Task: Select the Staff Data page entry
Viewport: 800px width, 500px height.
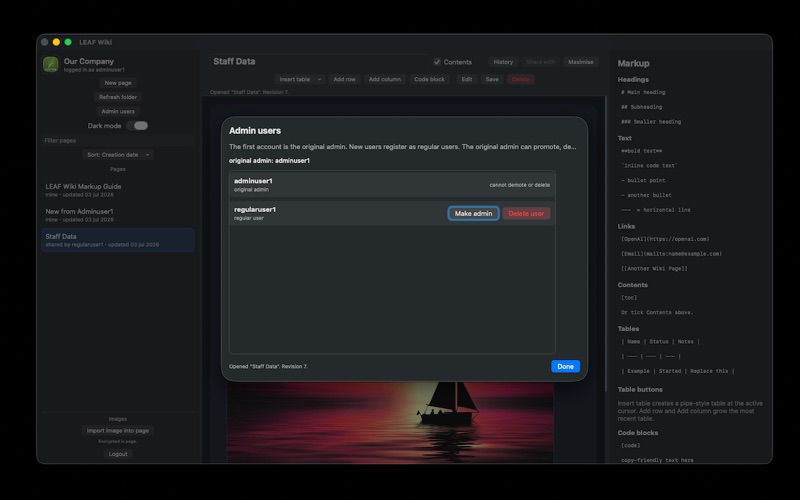Action: click(118, 240)
